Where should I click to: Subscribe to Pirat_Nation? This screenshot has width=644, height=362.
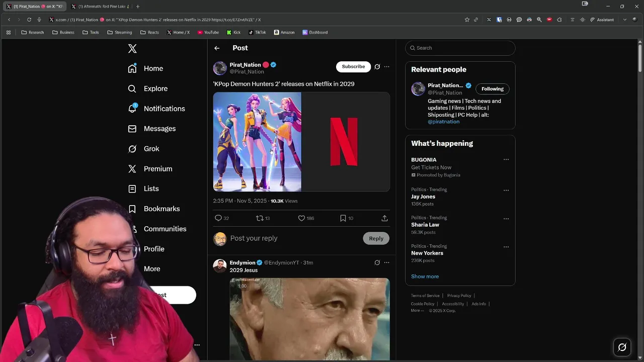(x=353, y=66)
